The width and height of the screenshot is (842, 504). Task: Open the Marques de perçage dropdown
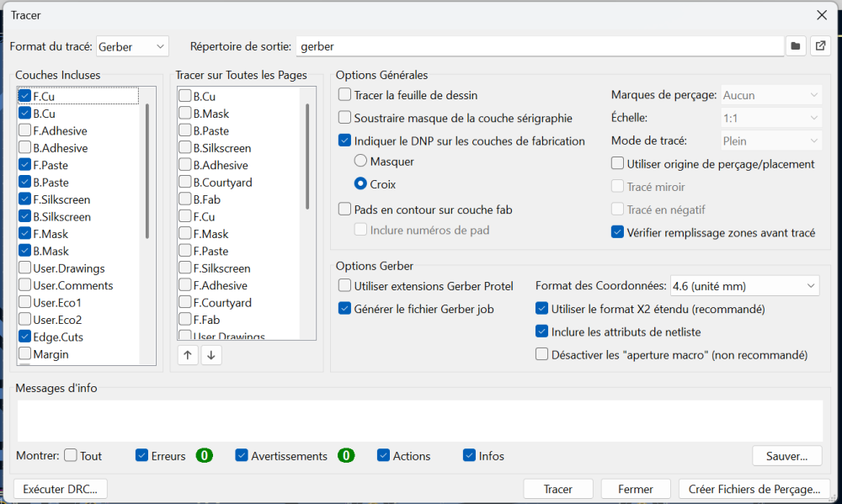pyautogui.click(x=770, y=96)
